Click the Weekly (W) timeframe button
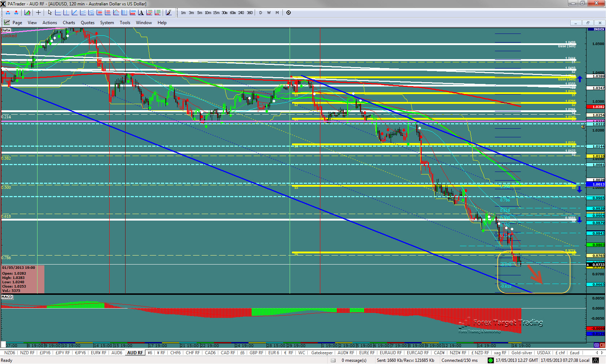The width and height of the screenshot is (606, 364). pyautogui.click(x=269, y=13)
